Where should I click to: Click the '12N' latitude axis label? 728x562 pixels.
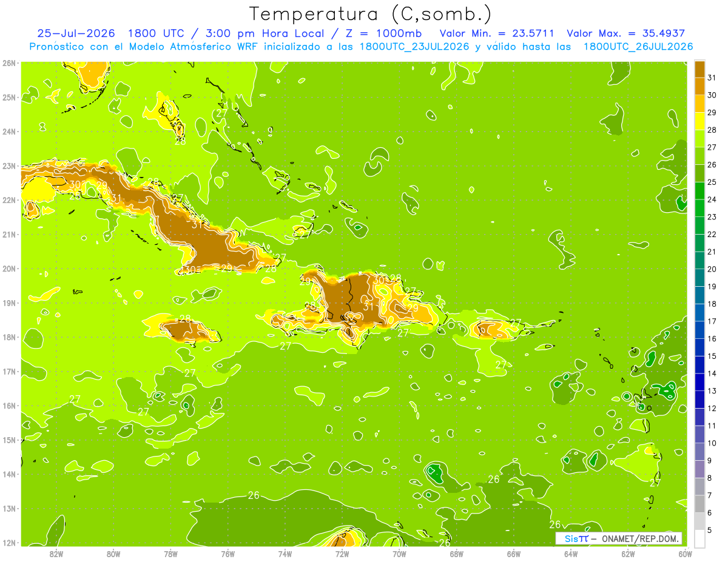9,543
